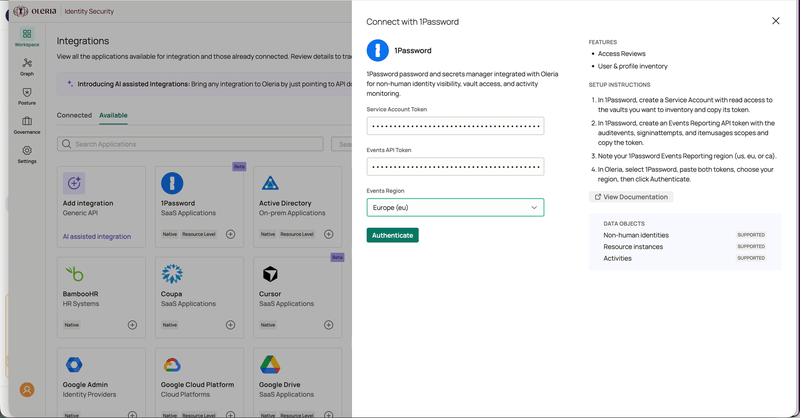The width and height of the screenshot is (800, 418).
Task: Click 'Non-human identities' data object row
Action: click(684, 235)
